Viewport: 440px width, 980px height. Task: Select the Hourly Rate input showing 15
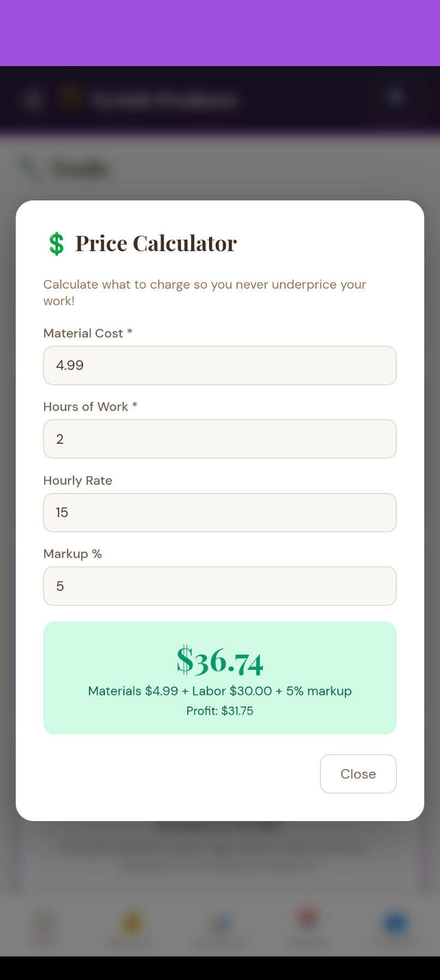coord(219,512)
